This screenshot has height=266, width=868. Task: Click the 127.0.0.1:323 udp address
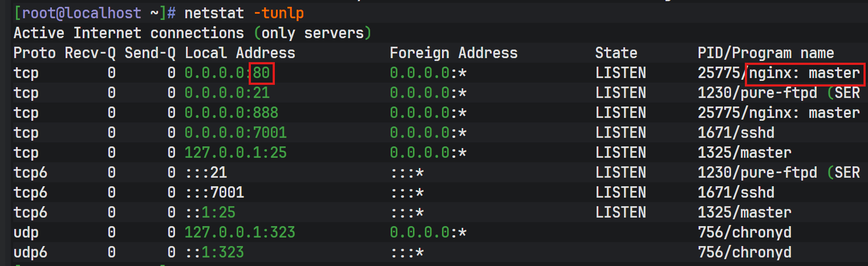(240, 232)
